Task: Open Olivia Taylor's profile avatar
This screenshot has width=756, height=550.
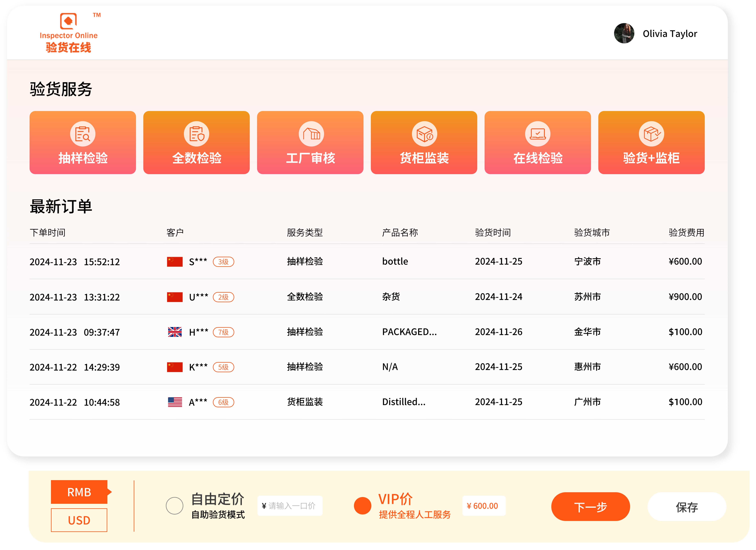Action: pos(624,33)
